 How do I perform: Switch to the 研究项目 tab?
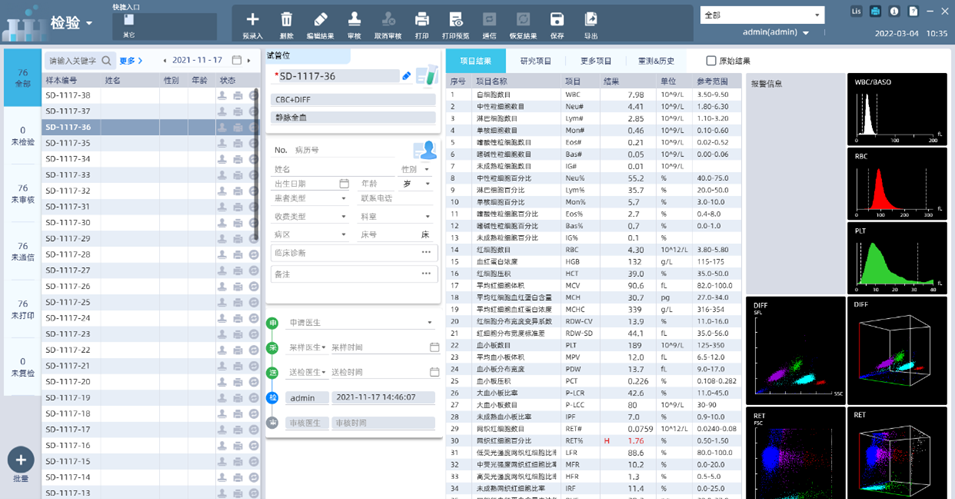pyautogui.click(x=535, y=61)
